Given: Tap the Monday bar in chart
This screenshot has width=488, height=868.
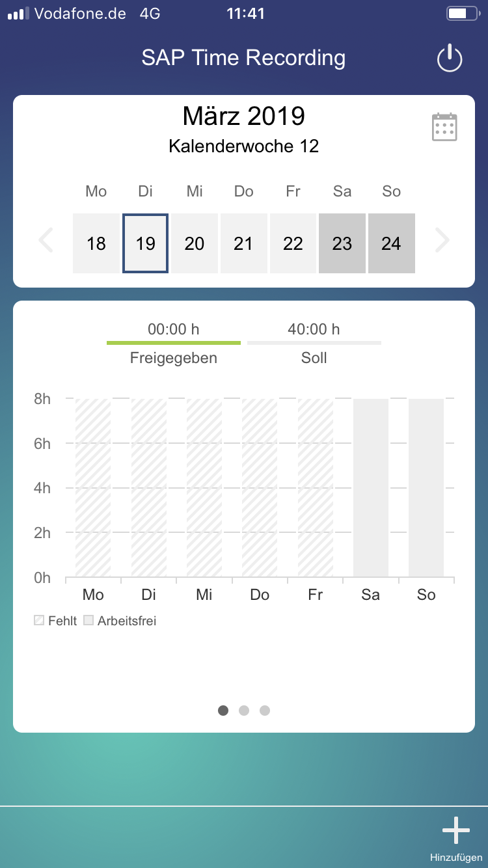Looking at the screenshot, I should tap(93, 488).
